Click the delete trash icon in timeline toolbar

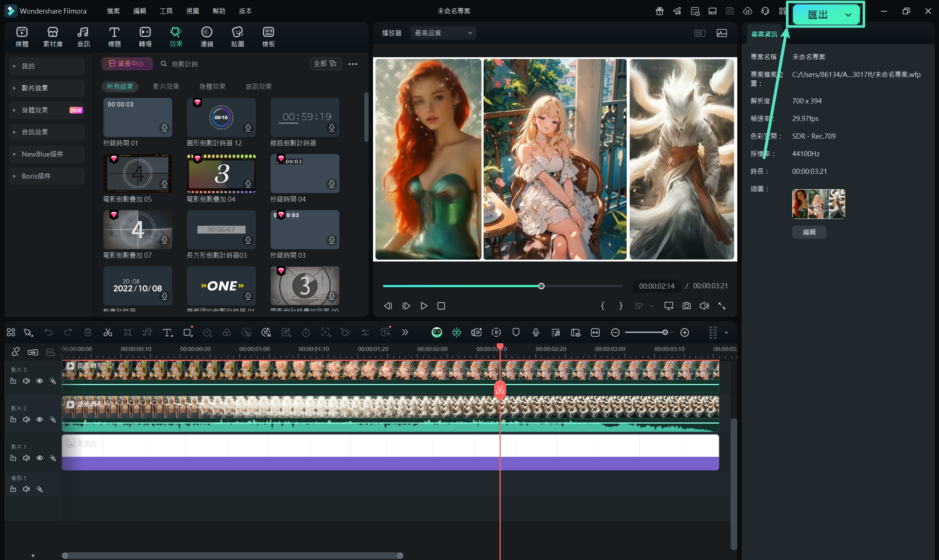[88, 333]
